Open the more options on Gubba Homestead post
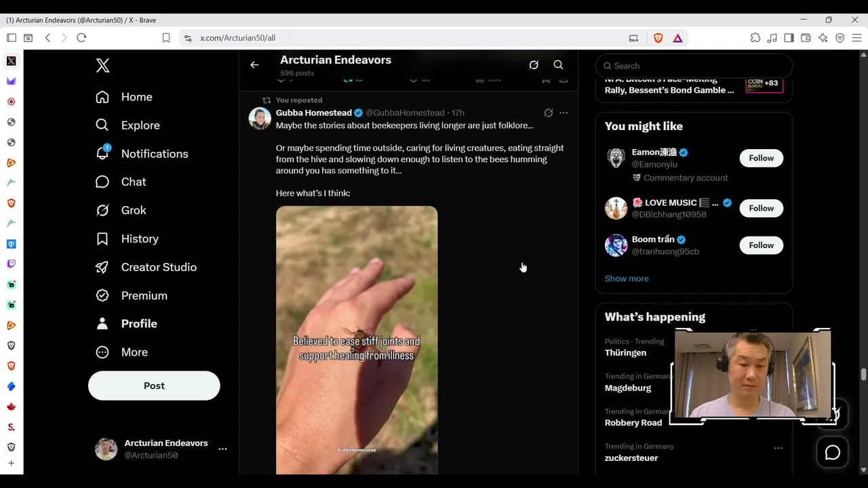 point(564,113)
